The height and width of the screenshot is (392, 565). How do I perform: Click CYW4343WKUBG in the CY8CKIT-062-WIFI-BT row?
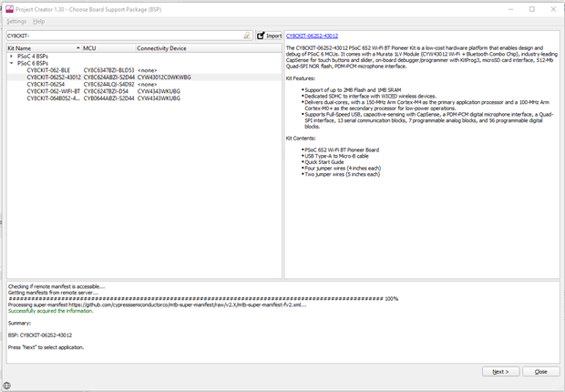[159, 91]
